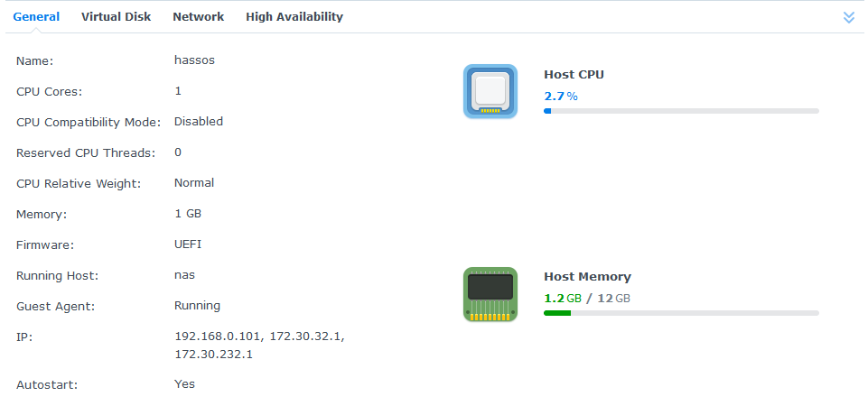Click the Autostart Yes value

tap(184, 383)
